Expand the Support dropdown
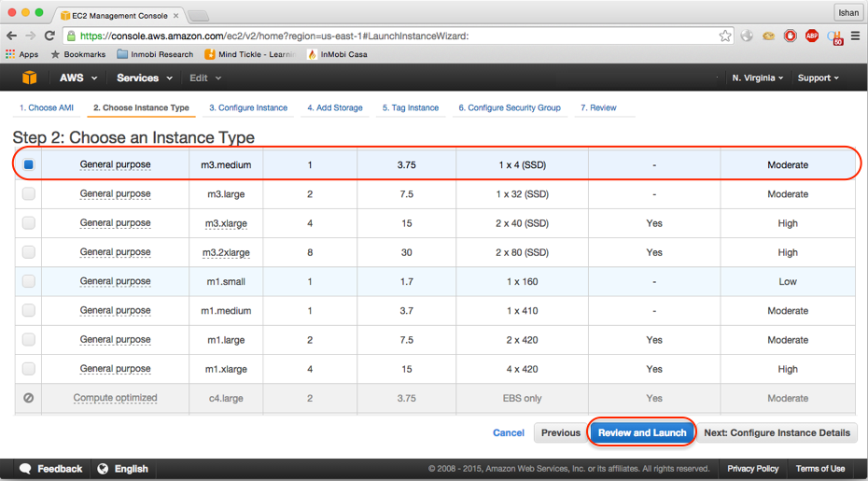Viewport: 868px width, 481px height. (819, 78)
